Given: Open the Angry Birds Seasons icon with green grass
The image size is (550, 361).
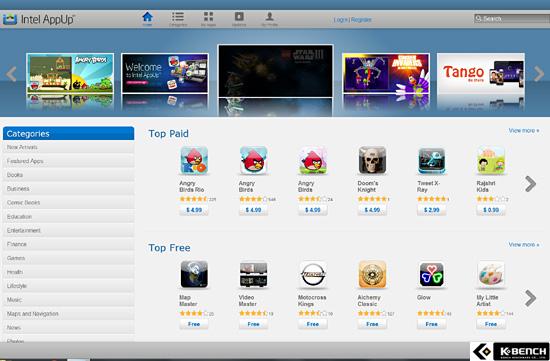Looking at the screenshot, I should click(x=313, y=160).
